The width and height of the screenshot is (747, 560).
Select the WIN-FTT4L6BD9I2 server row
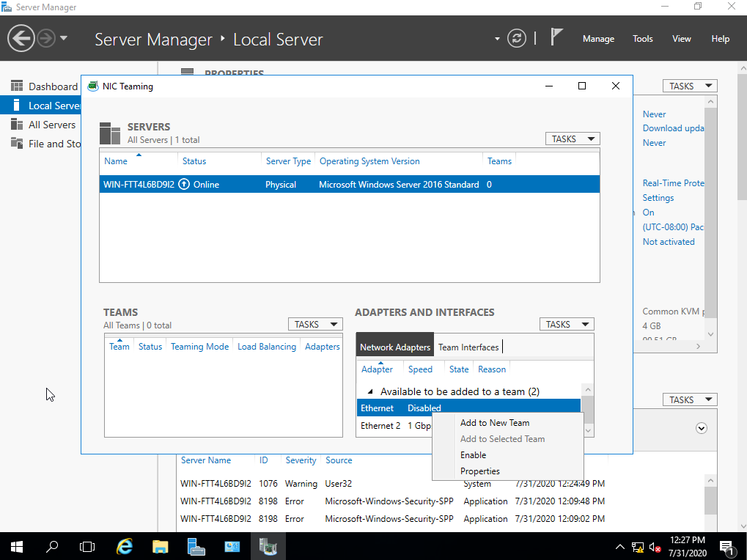point(349,184)
